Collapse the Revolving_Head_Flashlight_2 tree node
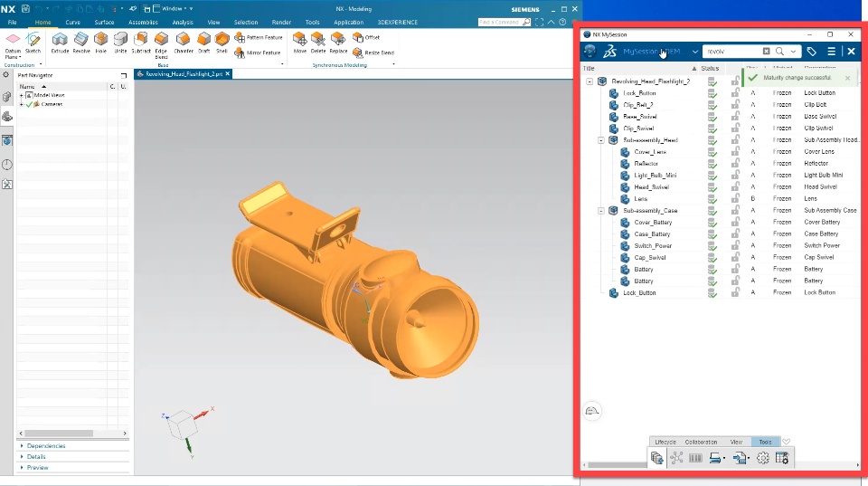 tap(590, 81)
